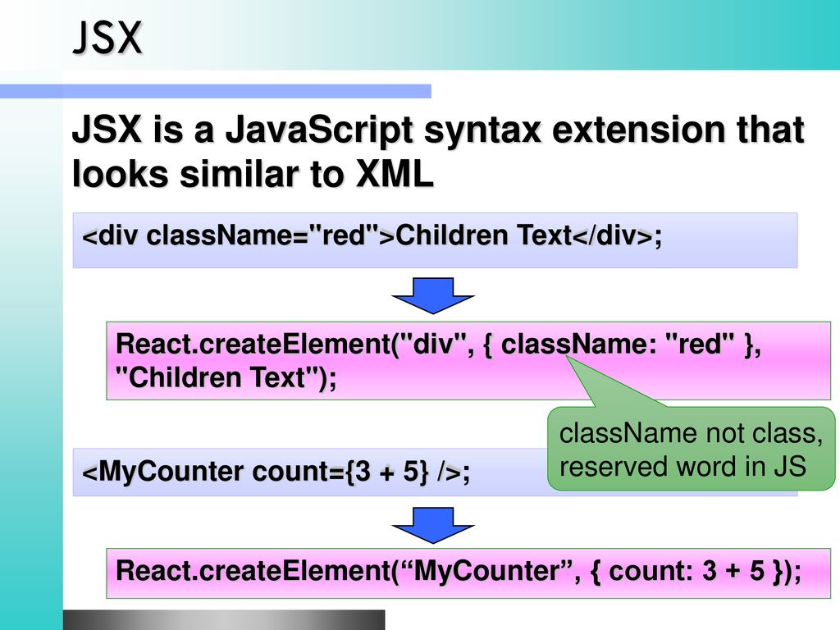
Task: Click the blue arrow below the div code
Action: pyautogui.click(x=433, y=295)
